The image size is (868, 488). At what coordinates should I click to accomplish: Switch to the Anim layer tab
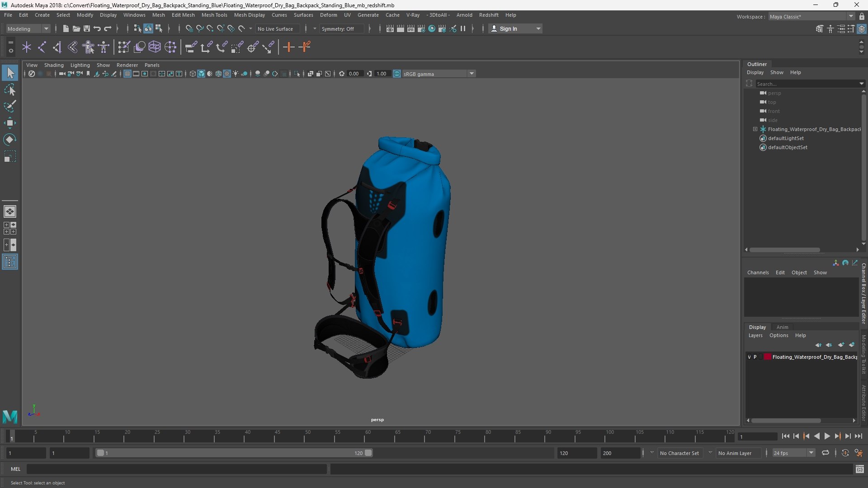782,327
